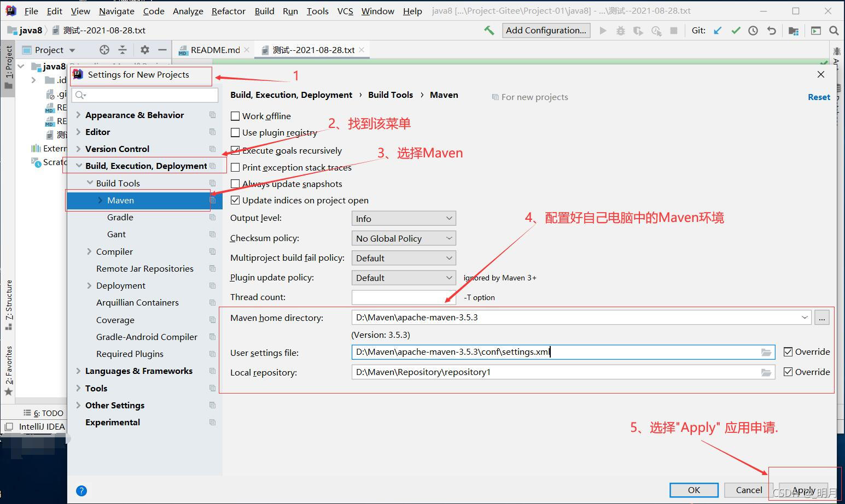Enable Print exception stack traces checkbox
845x504 pixels.
coord(235,167)
